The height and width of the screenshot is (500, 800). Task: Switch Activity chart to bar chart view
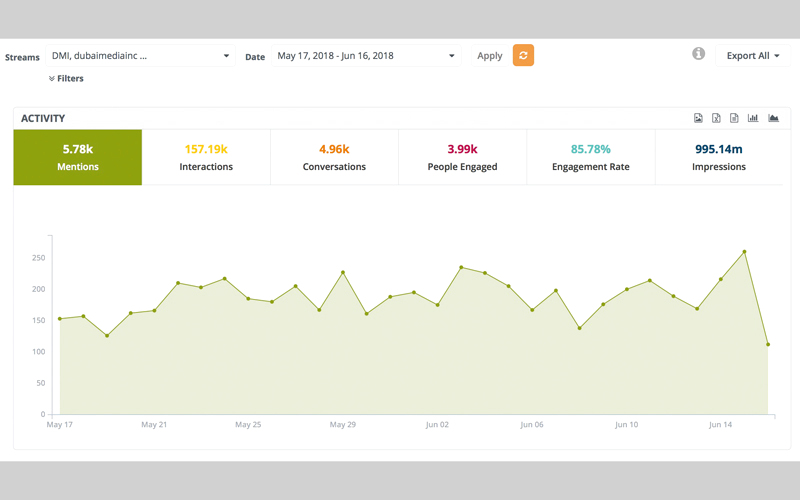[753, 118]
